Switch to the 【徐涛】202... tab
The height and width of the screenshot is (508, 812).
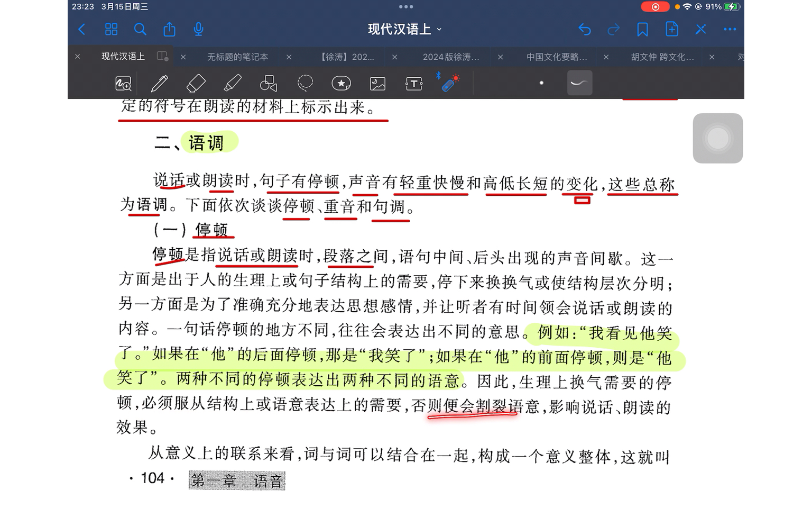pos(347,57)
